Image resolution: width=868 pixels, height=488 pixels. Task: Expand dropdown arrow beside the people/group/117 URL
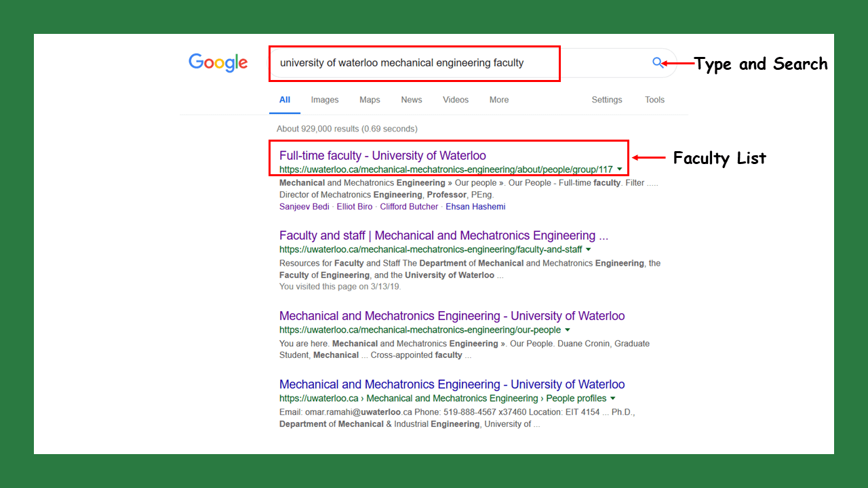click(x=620, y=169)
